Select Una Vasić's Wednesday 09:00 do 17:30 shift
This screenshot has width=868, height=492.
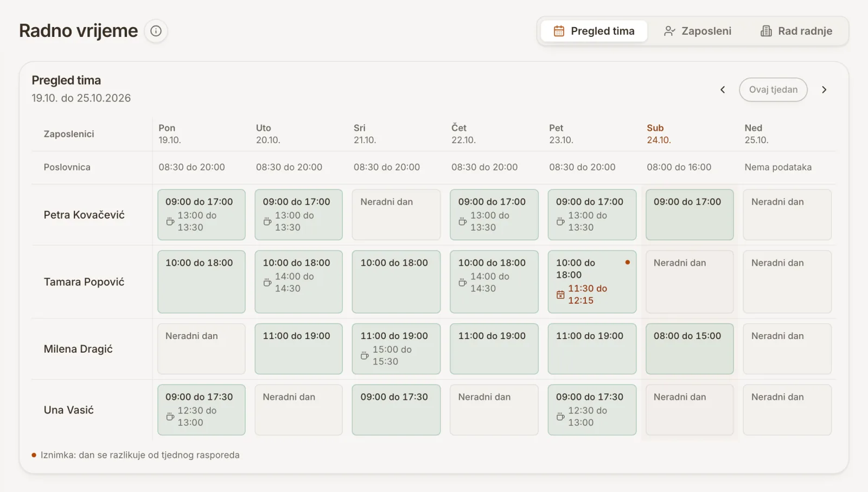396,410
